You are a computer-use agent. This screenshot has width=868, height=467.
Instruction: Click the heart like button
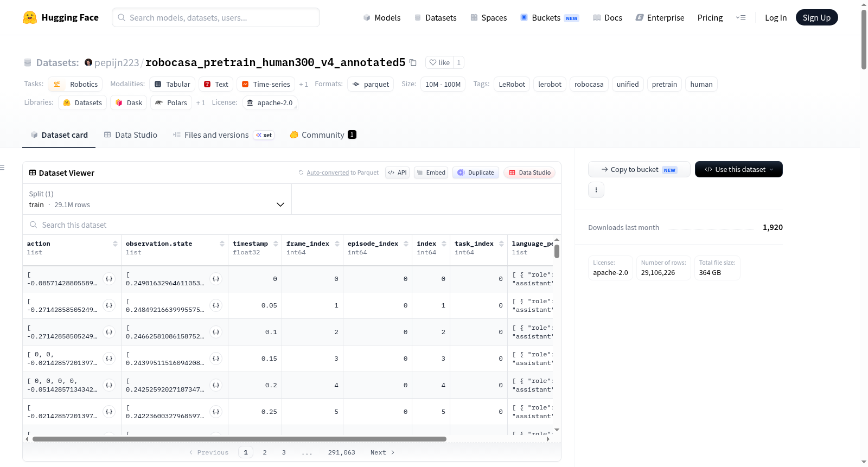click(439, 62)
